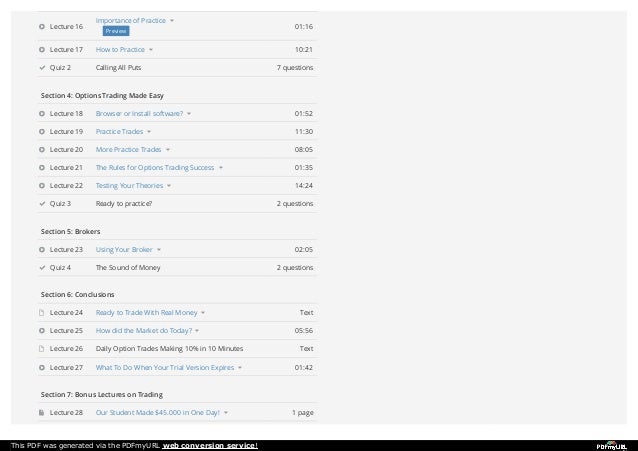
Task: Click the checkmark icon beside Quiz 3
Action: coord(42,204)
